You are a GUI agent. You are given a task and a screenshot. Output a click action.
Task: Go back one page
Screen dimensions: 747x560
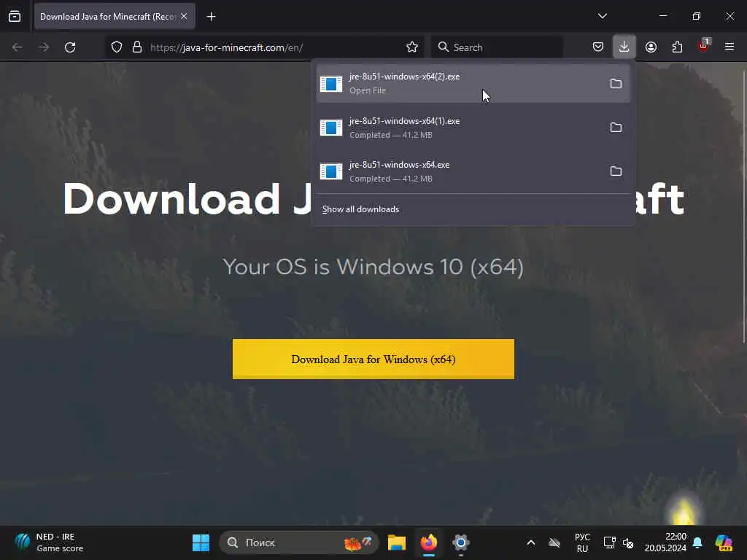pos(18,47)
